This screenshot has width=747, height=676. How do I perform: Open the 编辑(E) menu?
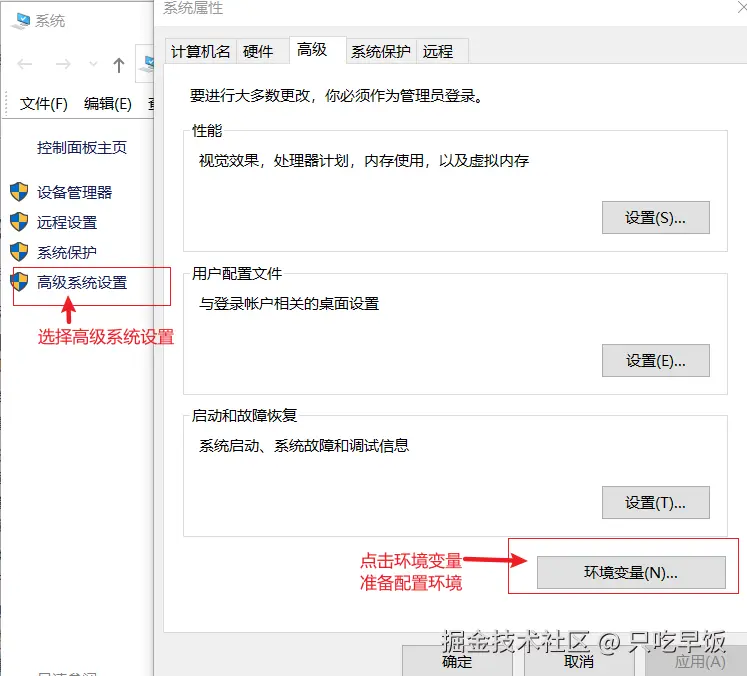coord(108,103)
